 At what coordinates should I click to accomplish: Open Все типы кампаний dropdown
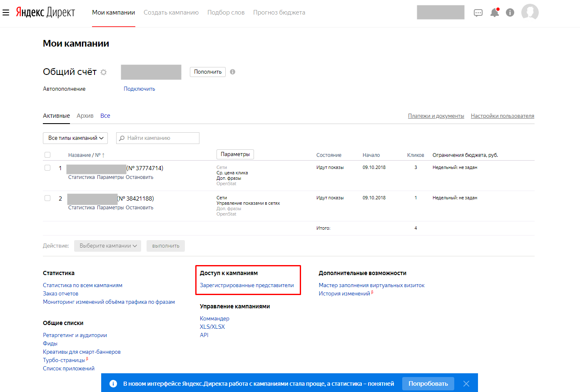[75, 138]
